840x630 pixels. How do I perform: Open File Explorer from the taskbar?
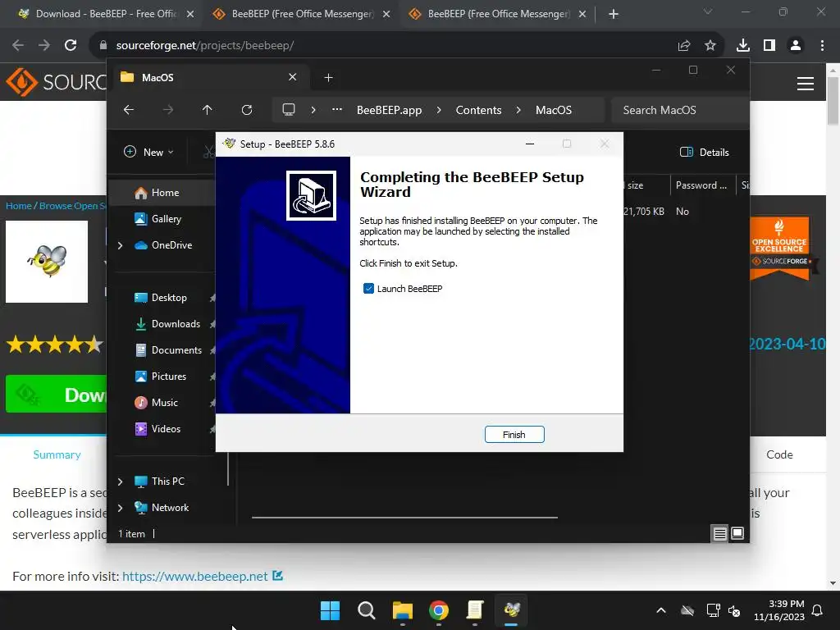(x=403, y=610)
